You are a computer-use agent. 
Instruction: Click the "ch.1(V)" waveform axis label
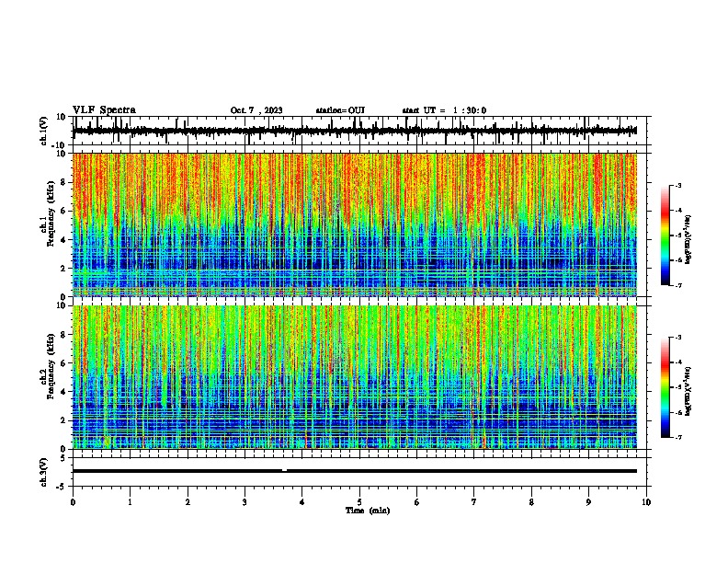(x=44, y=131)
